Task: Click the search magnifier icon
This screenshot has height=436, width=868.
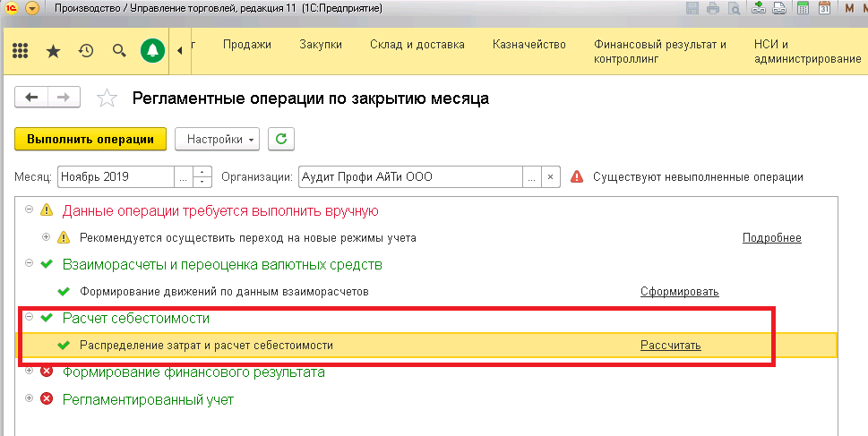Action: click(x=118, y=51)
